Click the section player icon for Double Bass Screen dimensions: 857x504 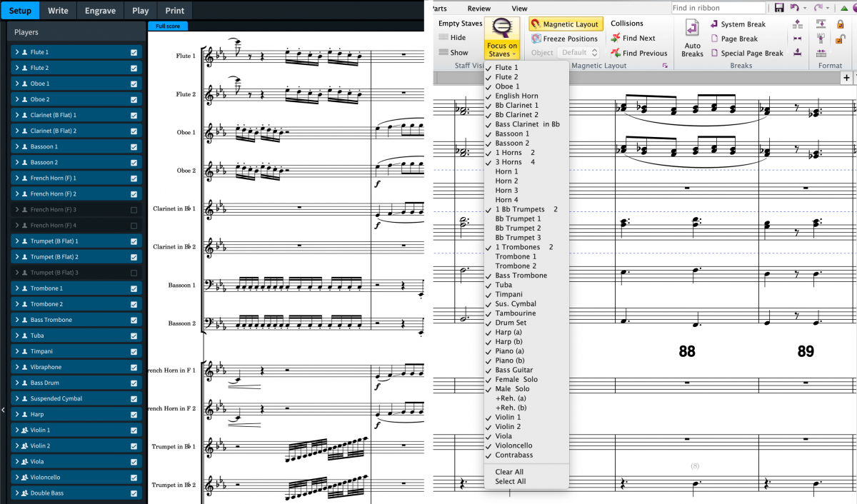[x=25, y=493]
